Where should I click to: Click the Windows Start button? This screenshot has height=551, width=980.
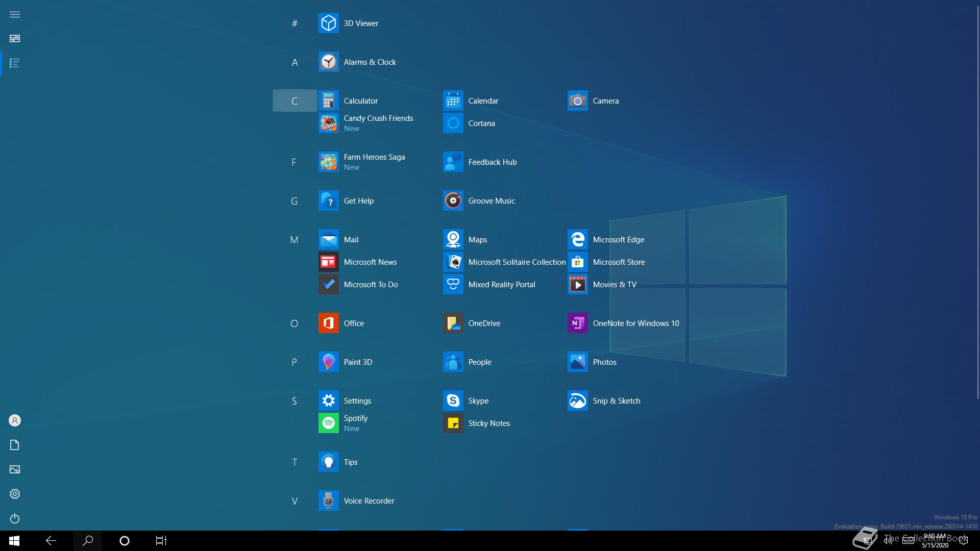(14, 541)
